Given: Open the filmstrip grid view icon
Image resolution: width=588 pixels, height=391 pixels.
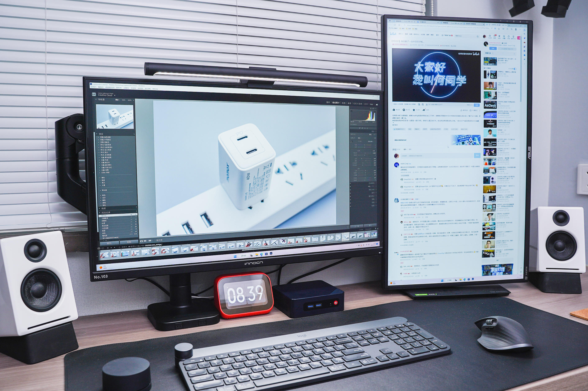Looking at the screenshot, I should click(108, 248).
